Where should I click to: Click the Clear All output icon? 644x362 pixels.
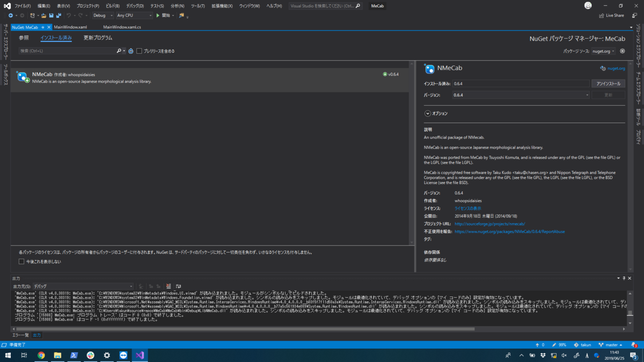point(169,286)
